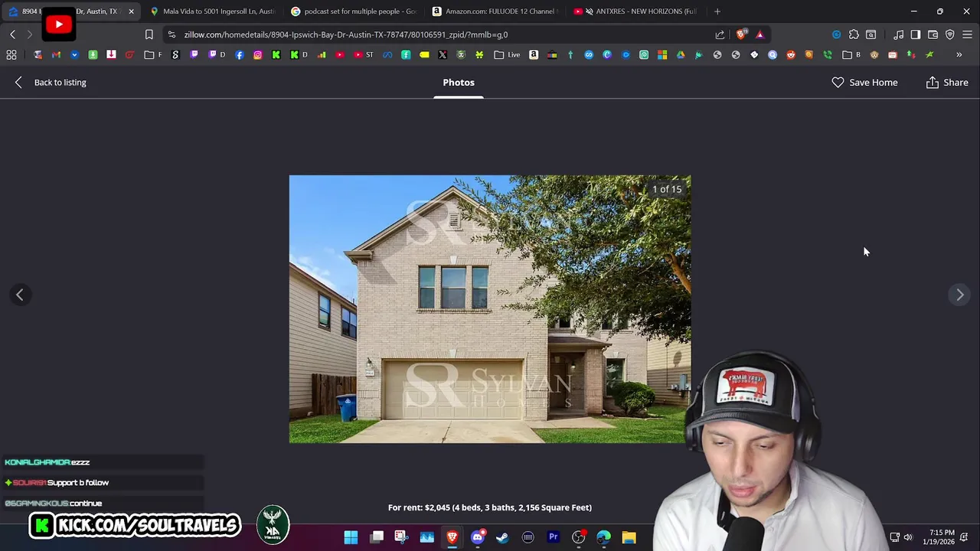
Task: Go to the next listing photo
Action: click(959, 295)
